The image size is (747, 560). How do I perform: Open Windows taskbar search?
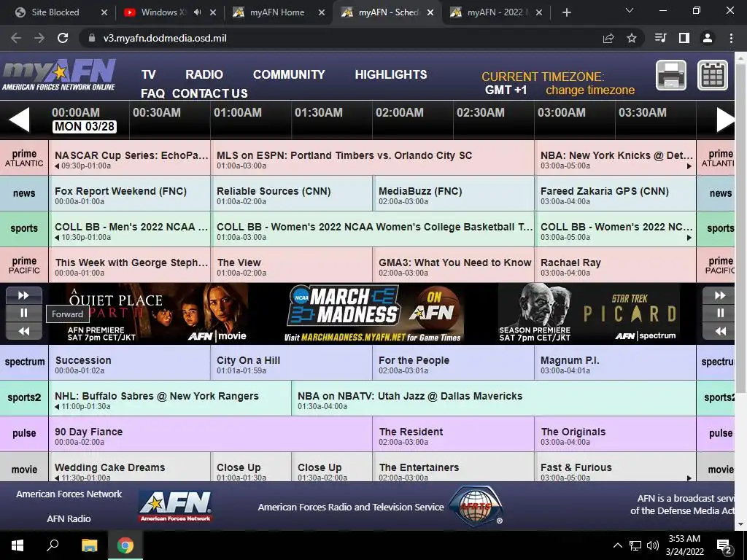tap(53, 545)
